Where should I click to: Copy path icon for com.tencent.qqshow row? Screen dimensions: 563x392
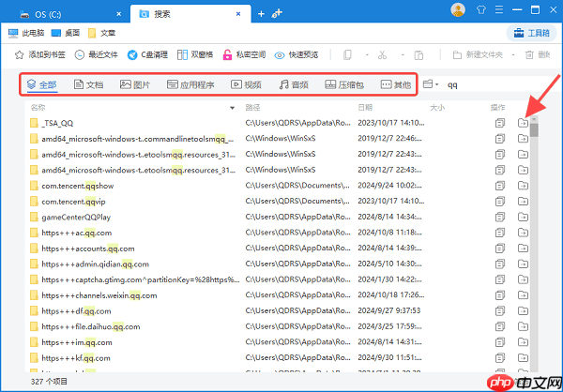[x=500, y=186]
